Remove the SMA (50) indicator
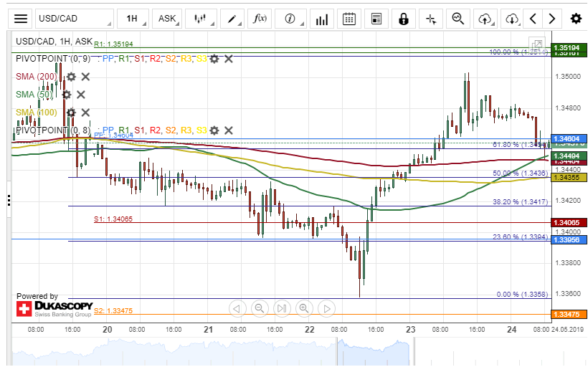The height and width of the screenshot is (367, 588). [x=81, y=95]
